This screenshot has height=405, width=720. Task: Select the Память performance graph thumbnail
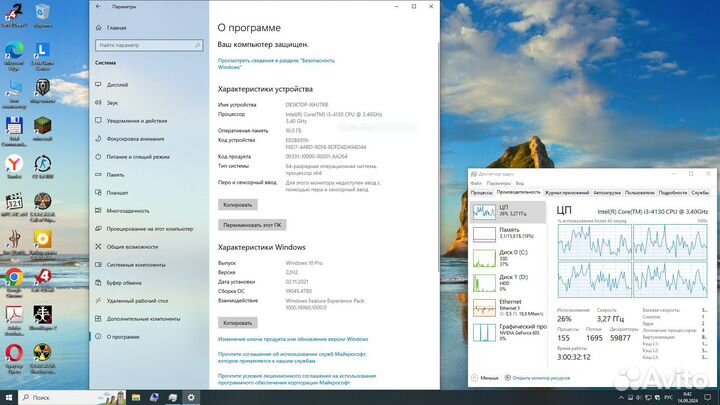click(510, 233)
